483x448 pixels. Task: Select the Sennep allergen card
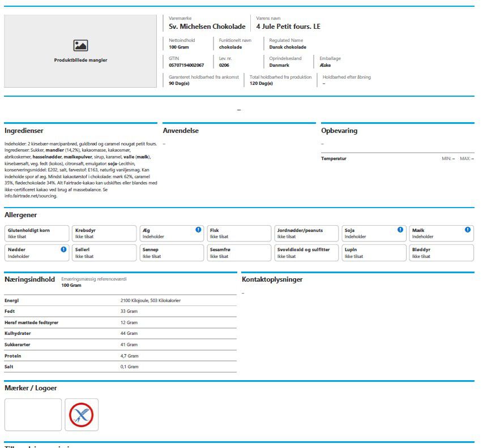click(x=172, y=253)
